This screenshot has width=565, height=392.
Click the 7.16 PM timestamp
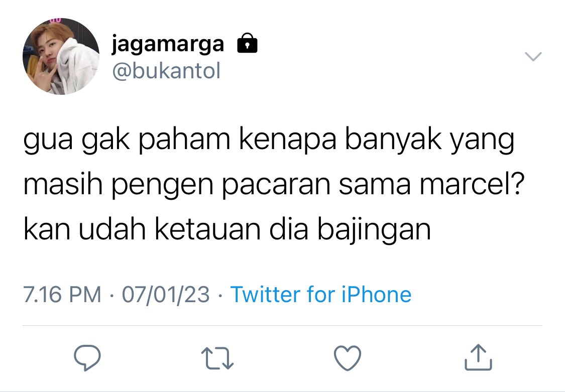(62, 295)
